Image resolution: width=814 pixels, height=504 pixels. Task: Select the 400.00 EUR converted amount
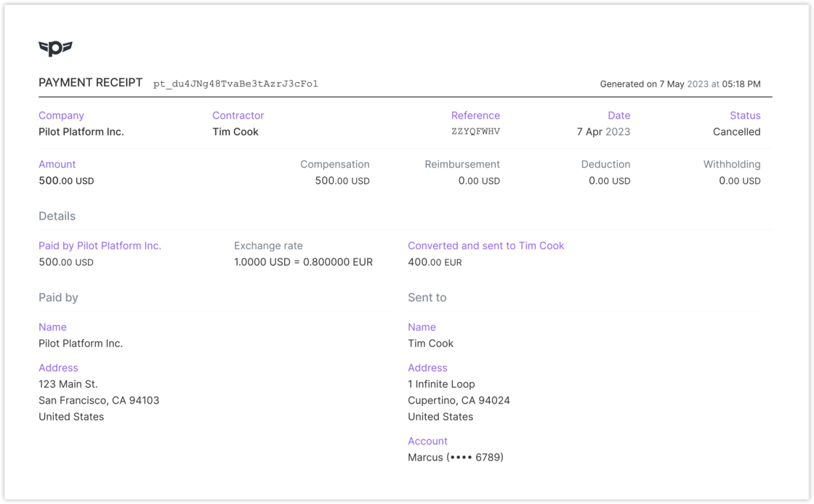435,262
